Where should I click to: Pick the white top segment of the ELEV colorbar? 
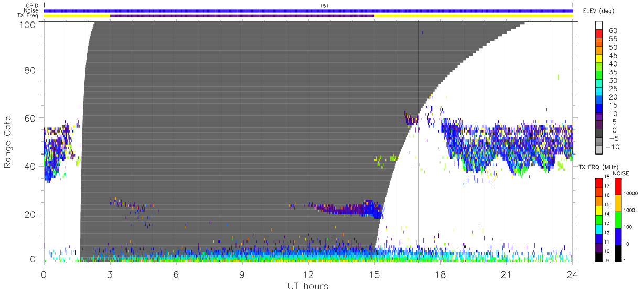coord(599,26)
